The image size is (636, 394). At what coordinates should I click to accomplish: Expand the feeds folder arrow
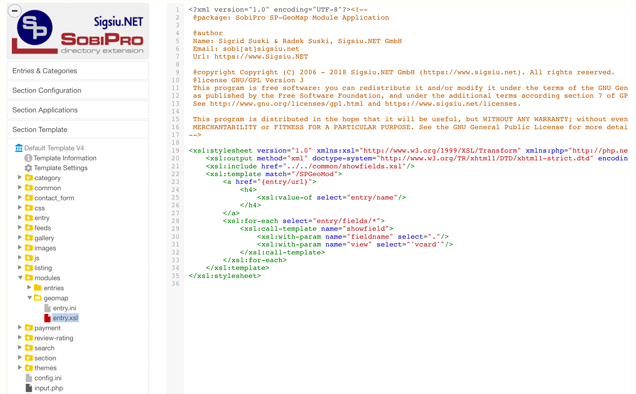(19, 227)
